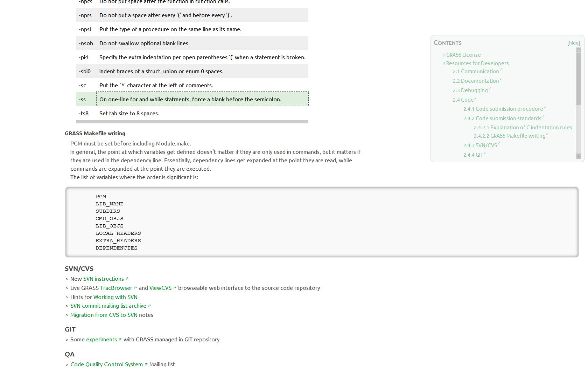The height and width of the screenshot is (368, 588).
Task: Click external-link icon after ViewCVS
Action: tap(175, 288)
